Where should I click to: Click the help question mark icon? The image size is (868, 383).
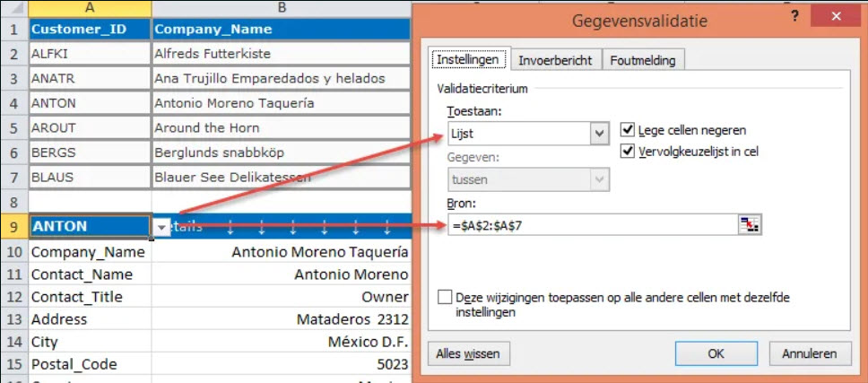(795, 17)
